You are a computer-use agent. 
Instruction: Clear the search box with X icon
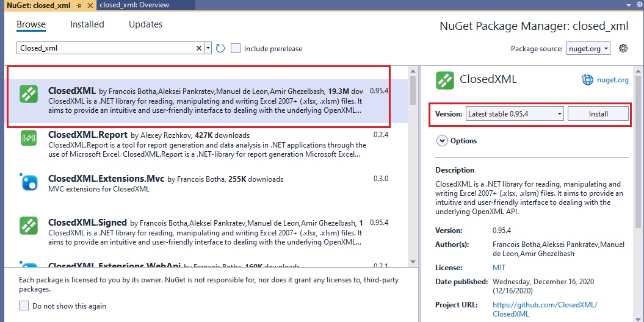[199, 48]
